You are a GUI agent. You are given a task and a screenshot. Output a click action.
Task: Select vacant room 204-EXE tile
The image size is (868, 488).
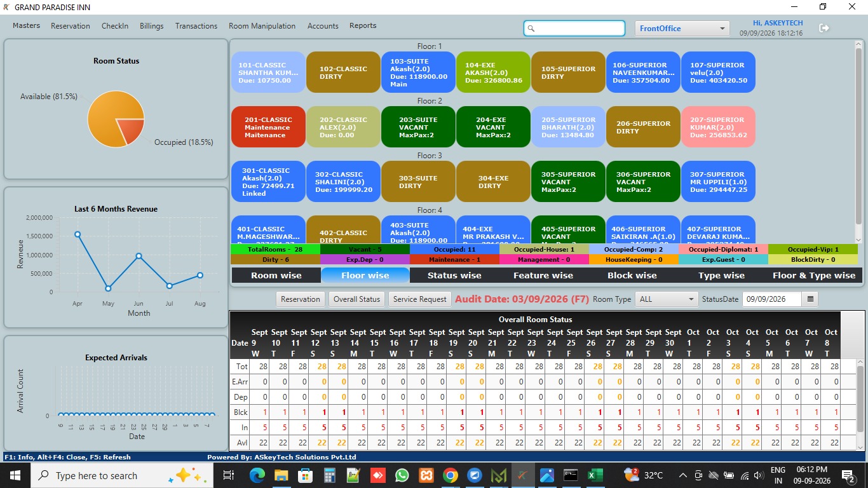tap(493, 127)
